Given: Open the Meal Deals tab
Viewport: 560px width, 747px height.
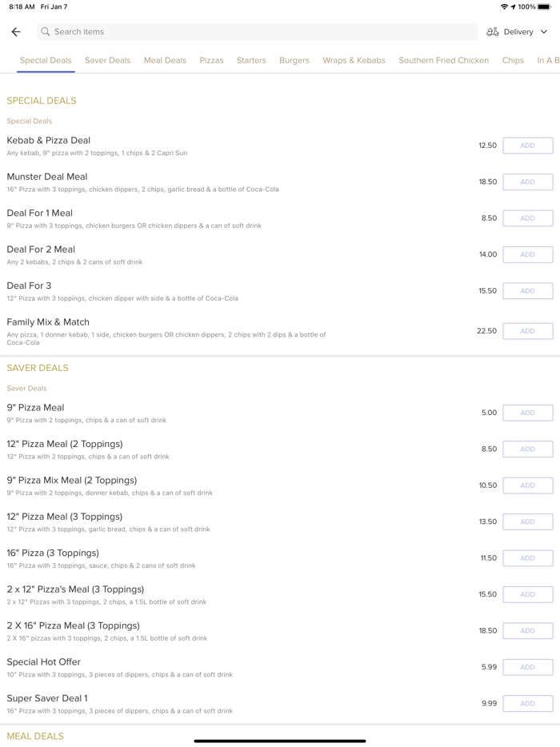Looking at the screenshot, I should (165, 60).
